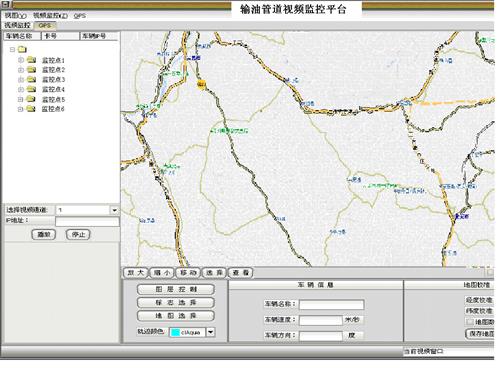500x376 pixels.
Task: Open the 视频监控 menu in menu bar
Action: point(50,16)
